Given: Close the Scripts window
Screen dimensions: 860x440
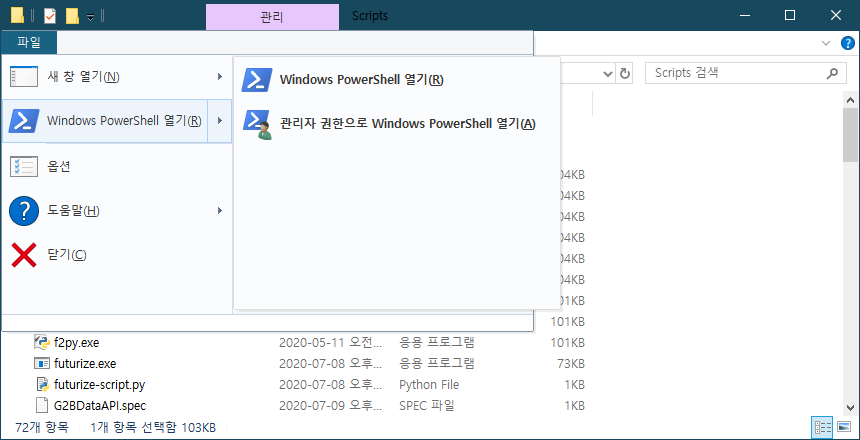Looking at the screenshot, I should 836,15.
